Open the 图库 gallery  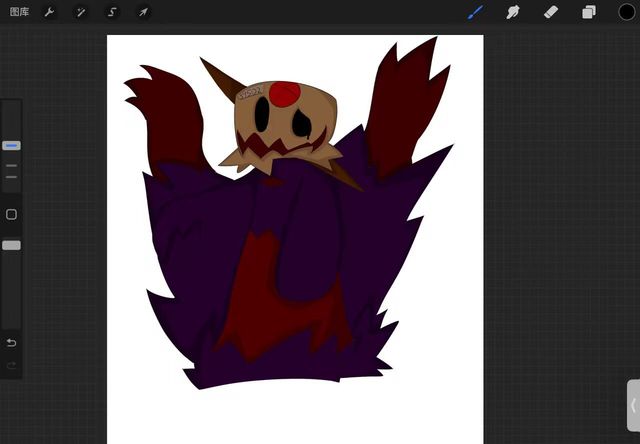[18, 12]
